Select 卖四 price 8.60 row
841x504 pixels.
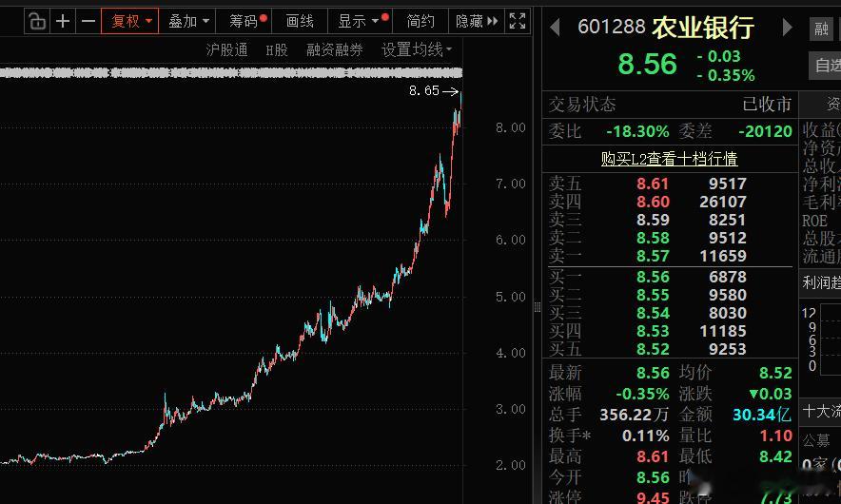(x=670, y=202)
